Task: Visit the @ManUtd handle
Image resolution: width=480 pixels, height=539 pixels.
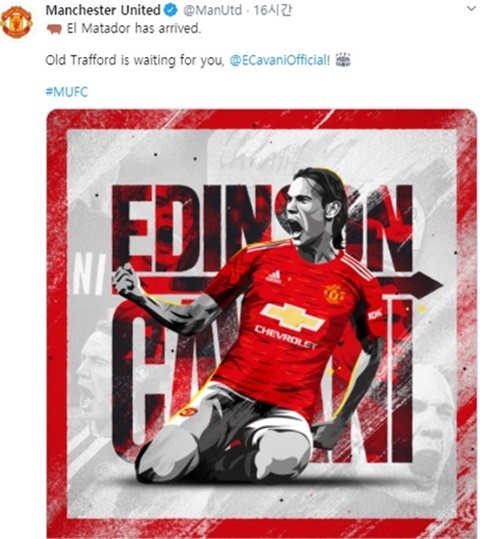Action: tap(212, 10)
